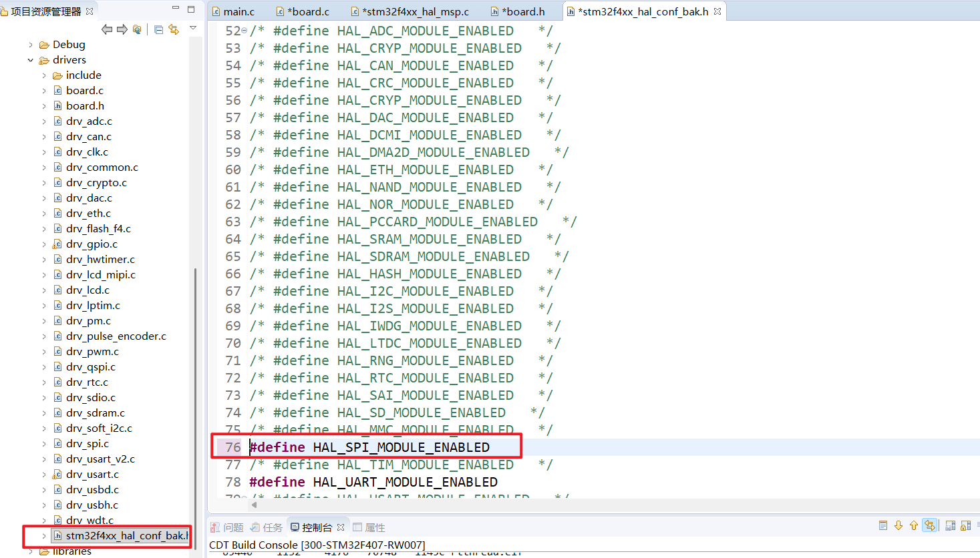Select drv_usart_v2.c file in tree
Screen dimensions: 980x558
click(x=100, y=459)
